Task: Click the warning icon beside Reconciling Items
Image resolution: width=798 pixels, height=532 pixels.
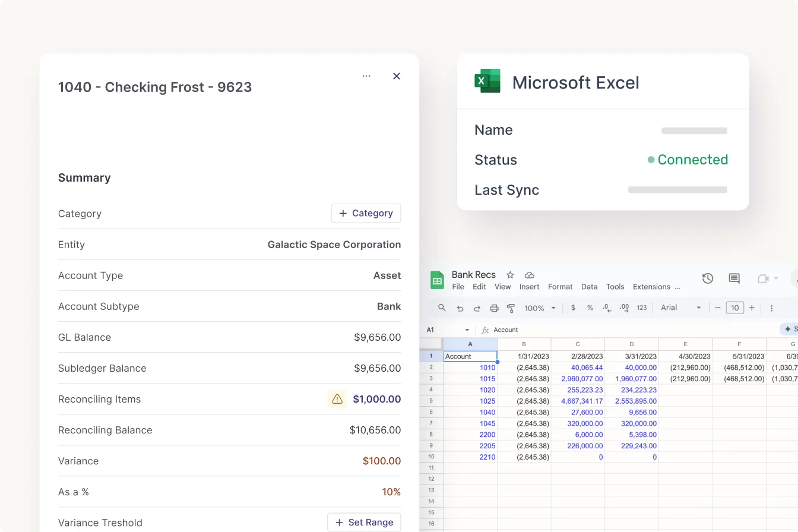Action: click(337, 399)
